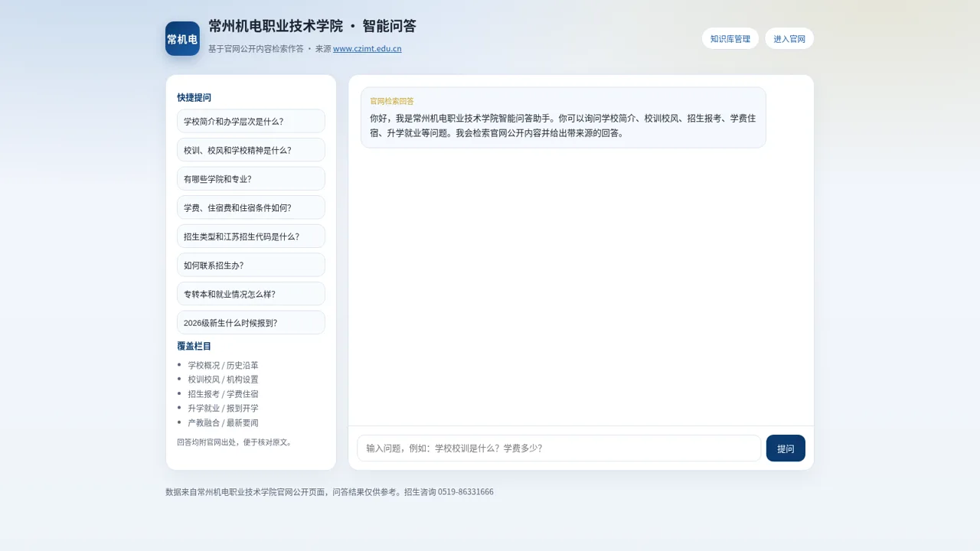Click the assistant greeting message text
The width and height of the screenshot is (980, 551).
(x=563, y=126)
